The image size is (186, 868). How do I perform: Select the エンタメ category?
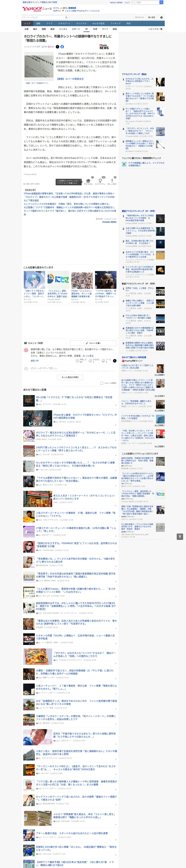[63, 29]
